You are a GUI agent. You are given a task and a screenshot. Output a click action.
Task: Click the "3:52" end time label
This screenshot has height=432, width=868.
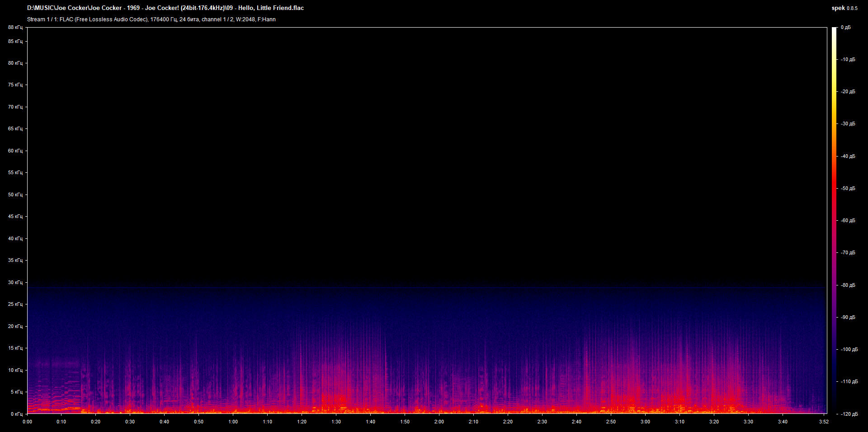click(x=824, y=422)
